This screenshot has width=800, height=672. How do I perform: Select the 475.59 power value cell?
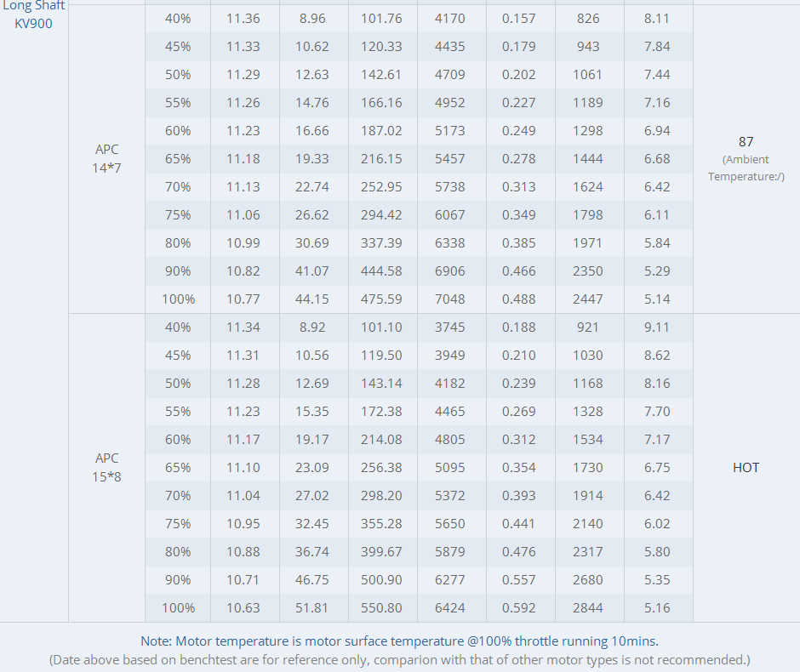[381, 299]
